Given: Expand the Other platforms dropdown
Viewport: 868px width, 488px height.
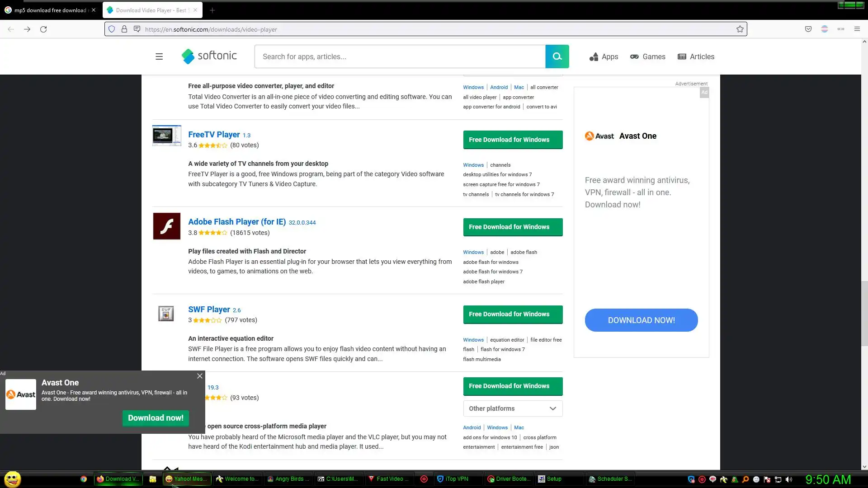Looking at the screenshot, I should coord(512,408).
